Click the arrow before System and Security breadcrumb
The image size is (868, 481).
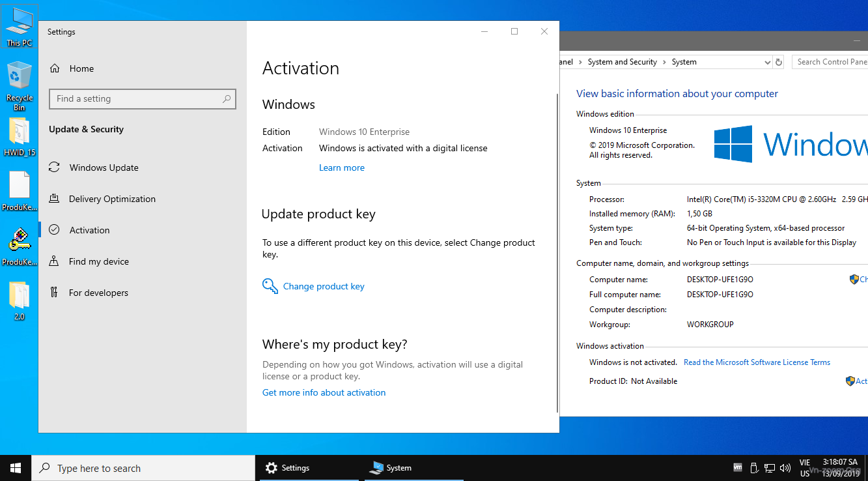(x=580, y=62)
